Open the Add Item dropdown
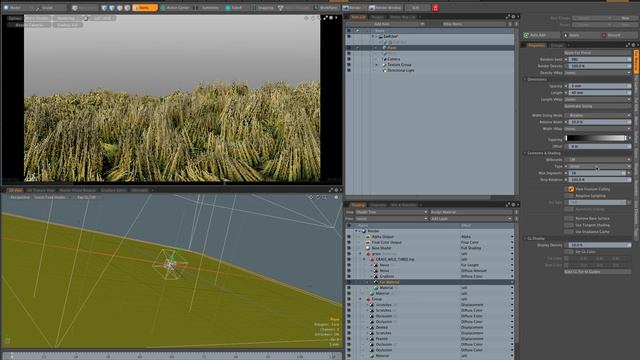The image size is (640, 360). coord(386,24)
